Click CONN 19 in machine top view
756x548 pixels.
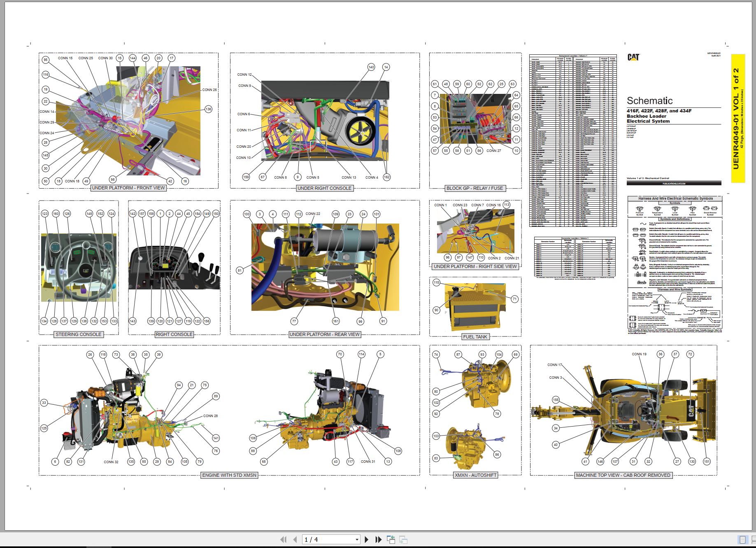coord(639,354)
